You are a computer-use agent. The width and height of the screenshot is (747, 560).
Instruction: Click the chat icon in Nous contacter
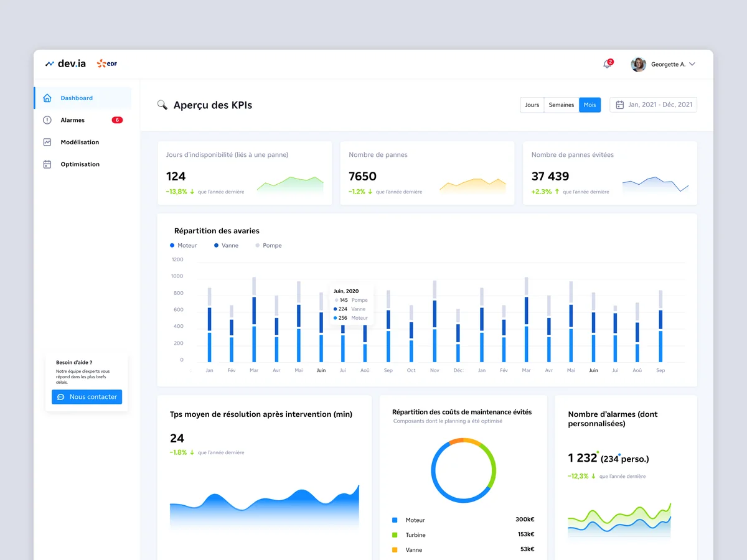61,397
